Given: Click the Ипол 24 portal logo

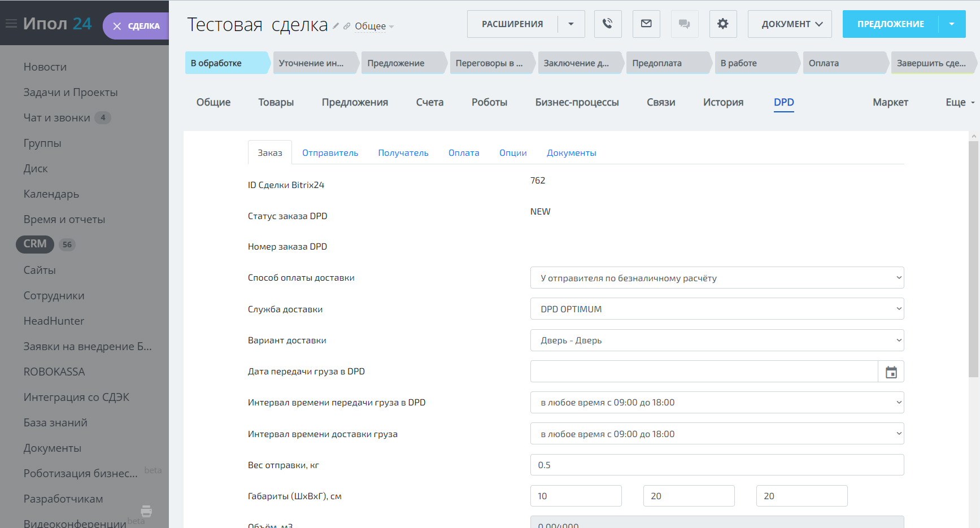Looking at the screenshot, I should 57,24.
